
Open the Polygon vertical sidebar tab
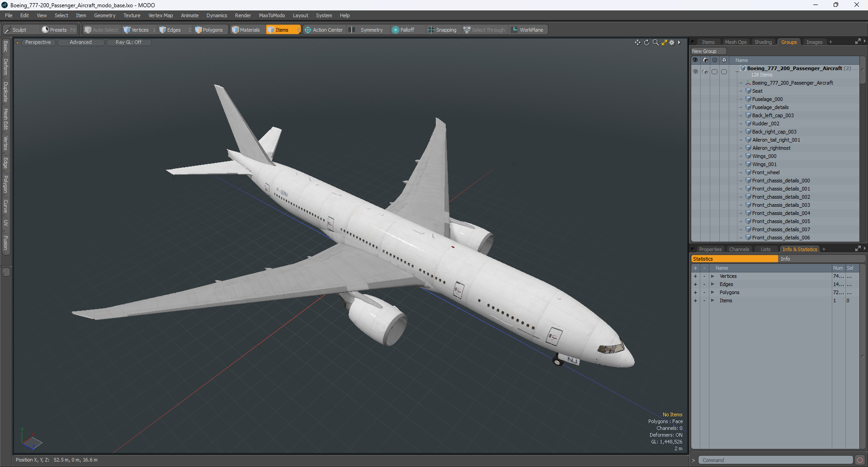[5, 184]
